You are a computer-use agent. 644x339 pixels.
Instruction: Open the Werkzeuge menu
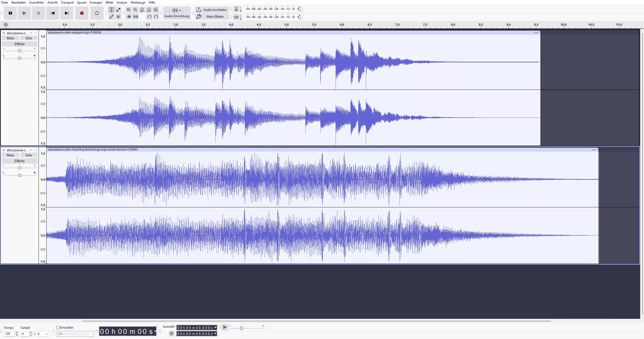pyautogui.click(x=138, y=3)
